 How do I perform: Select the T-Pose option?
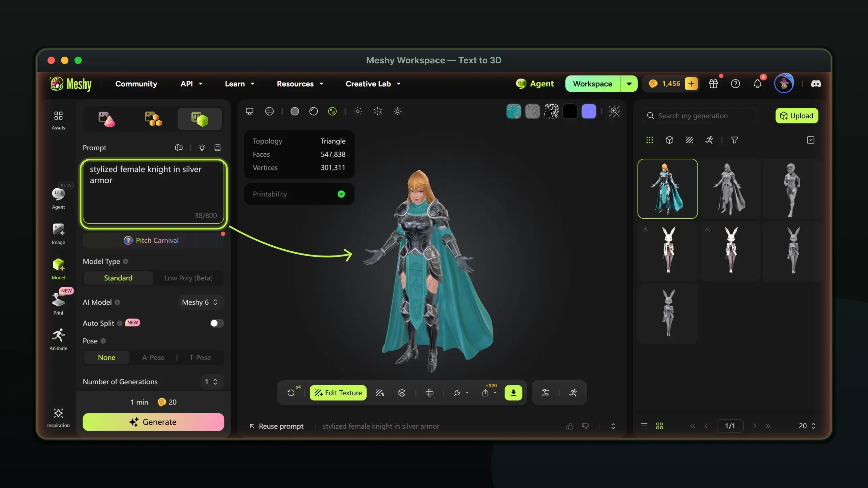(x=200, y=358)
